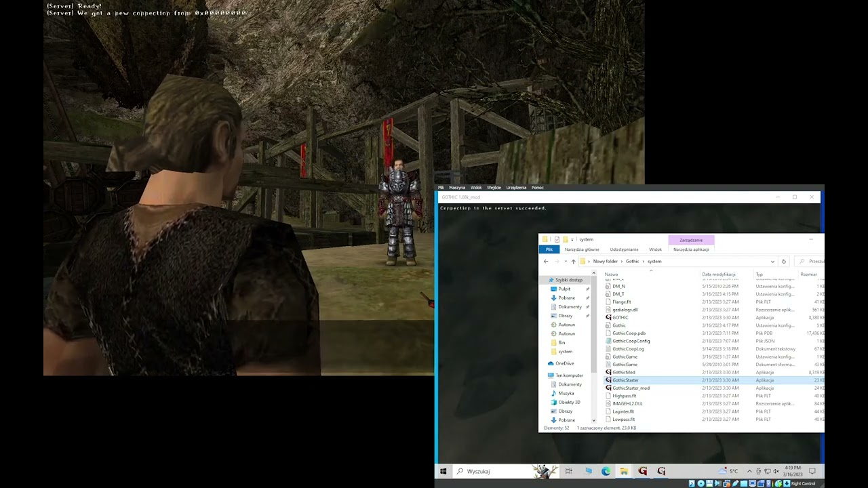Open the notification center icon
868x488 pixels.
[x=812, y=471]
